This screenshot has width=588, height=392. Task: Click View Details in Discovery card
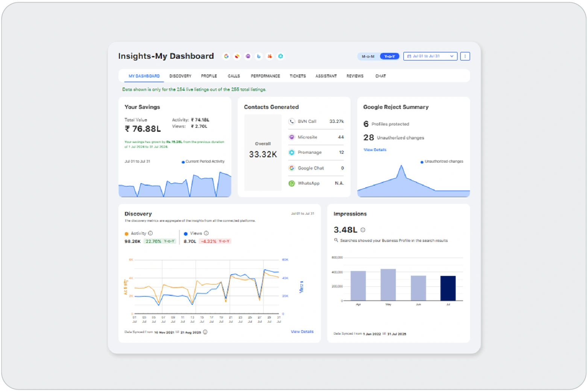[302, 331]
